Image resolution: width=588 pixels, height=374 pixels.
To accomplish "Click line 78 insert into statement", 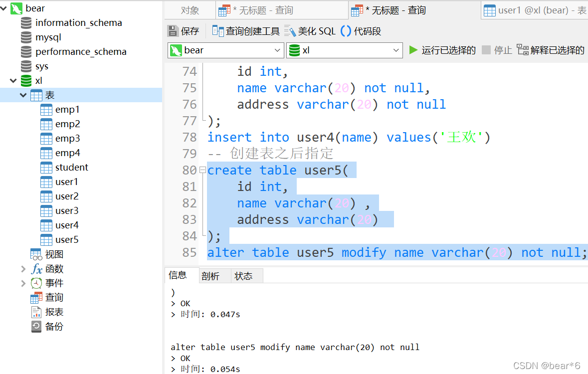I will pos(349,137).
